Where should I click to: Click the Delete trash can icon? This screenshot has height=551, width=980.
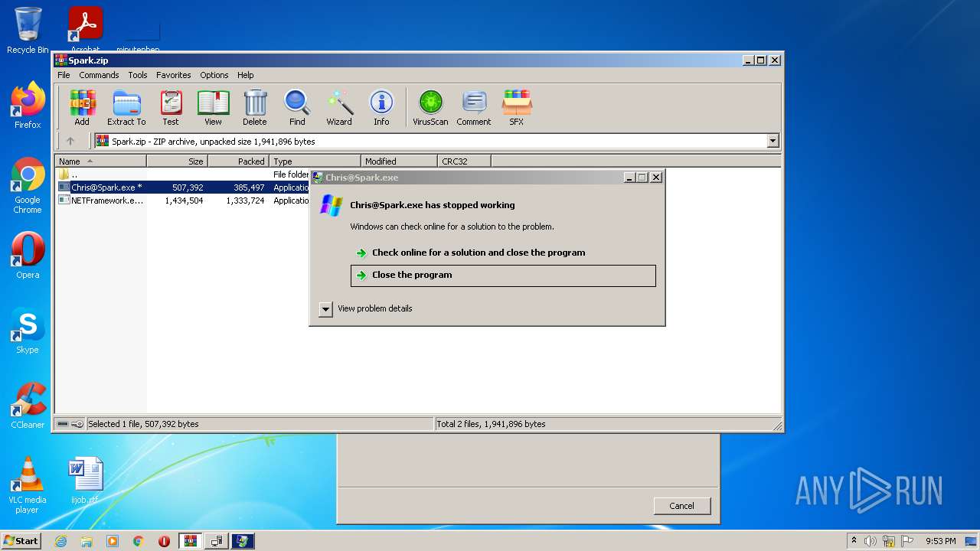(x=255, y=107)
